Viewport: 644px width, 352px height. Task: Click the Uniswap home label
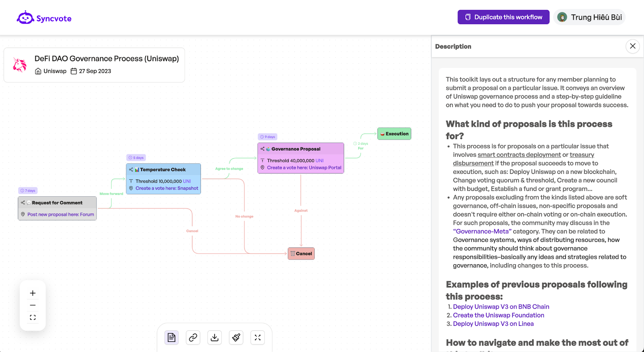51,71
